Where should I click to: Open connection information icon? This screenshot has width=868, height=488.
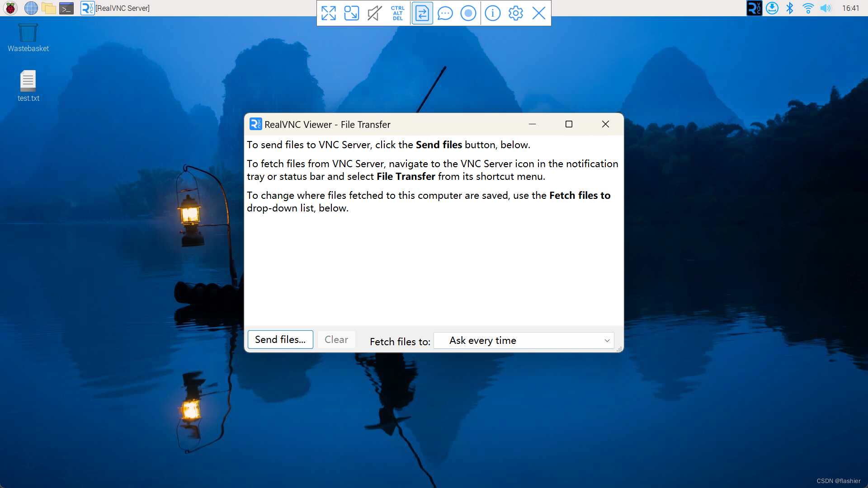pos(493,13)
